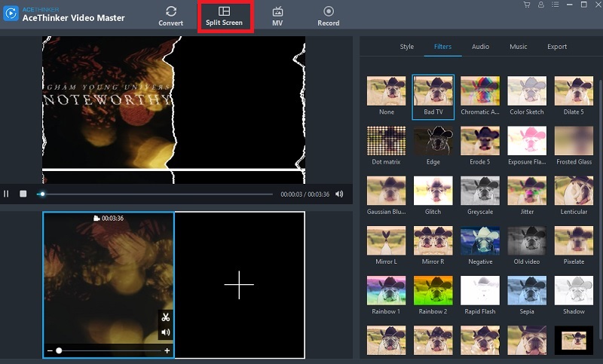Mute the preview volume speaker

pos(339,194)
